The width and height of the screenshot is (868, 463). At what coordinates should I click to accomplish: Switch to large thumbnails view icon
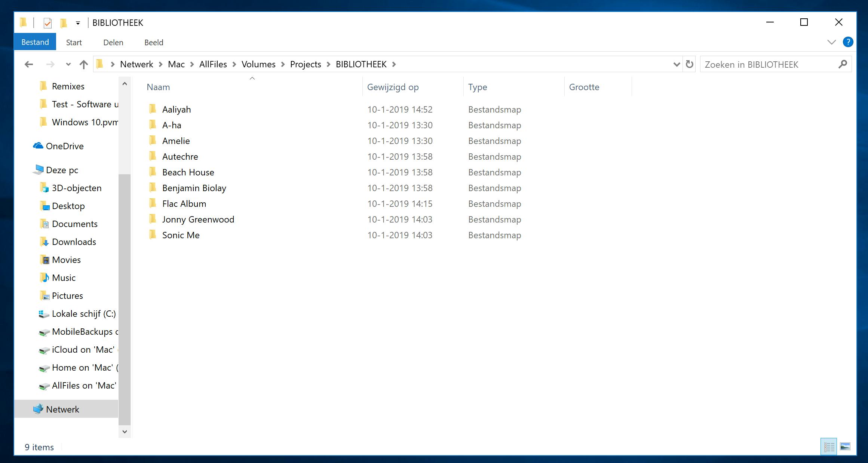point(845,447)
